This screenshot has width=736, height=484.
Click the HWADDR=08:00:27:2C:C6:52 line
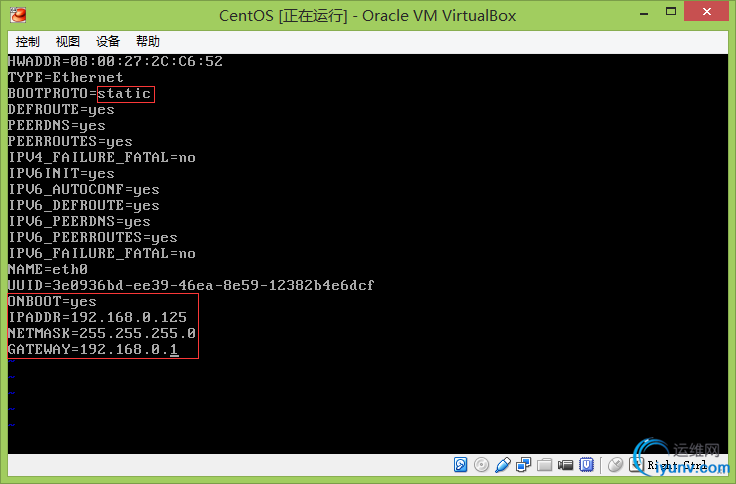coord(115,61)
